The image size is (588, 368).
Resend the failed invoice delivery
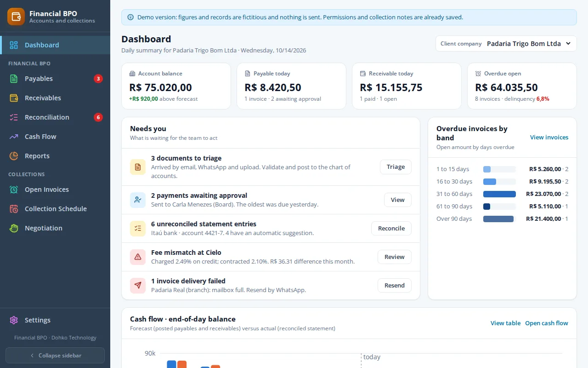pyautogui.click(x=395, y=286)
